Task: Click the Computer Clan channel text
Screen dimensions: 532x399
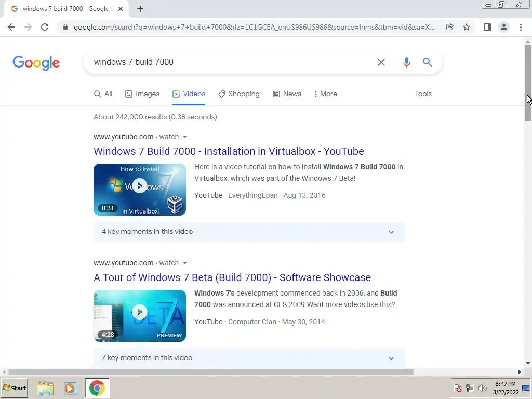Action: click(x=252, y=322)
